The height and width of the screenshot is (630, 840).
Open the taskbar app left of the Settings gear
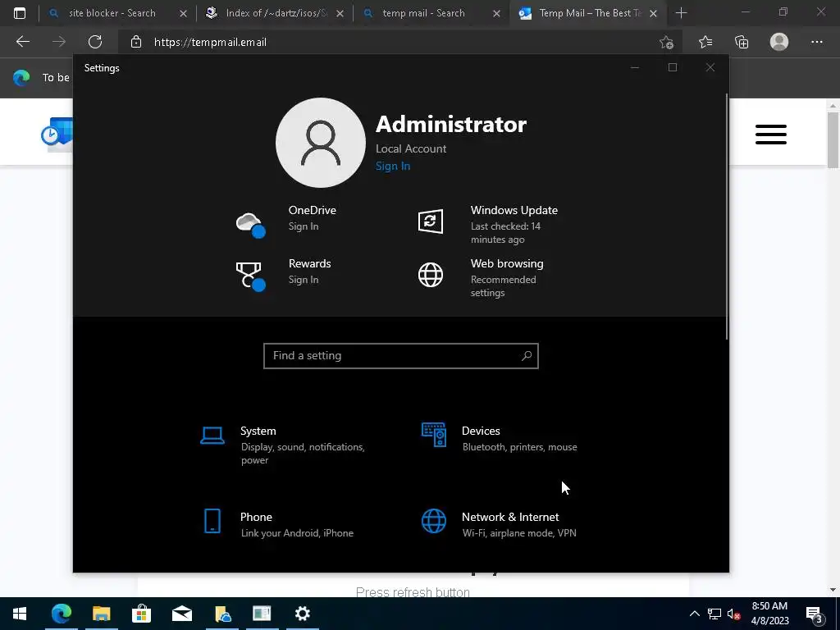click(262, 614)
